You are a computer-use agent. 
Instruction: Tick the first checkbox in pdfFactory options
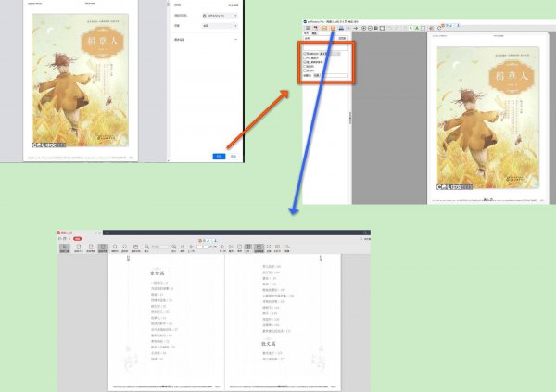point(305,54)
